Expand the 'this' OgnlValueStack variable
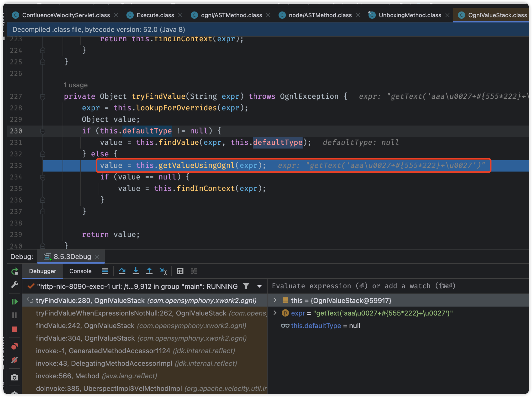Viewport: 532px width, 397px height. (x=275, y=300)
